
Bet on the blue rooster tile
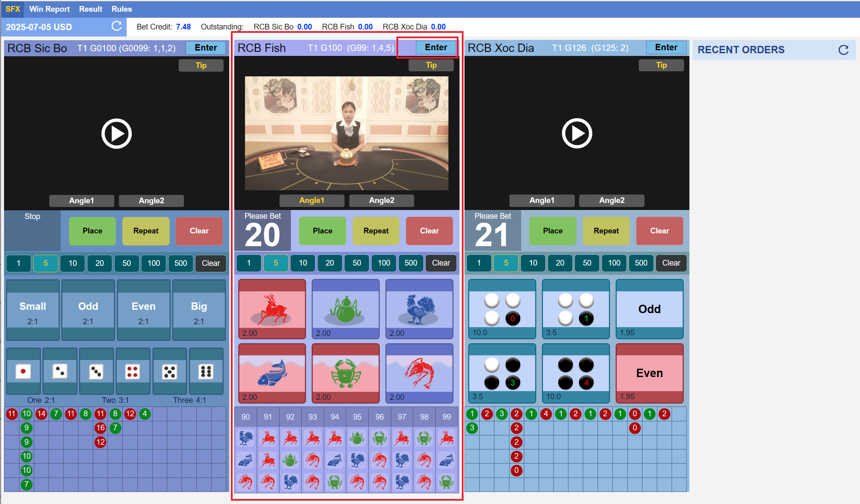click(419, 309)
